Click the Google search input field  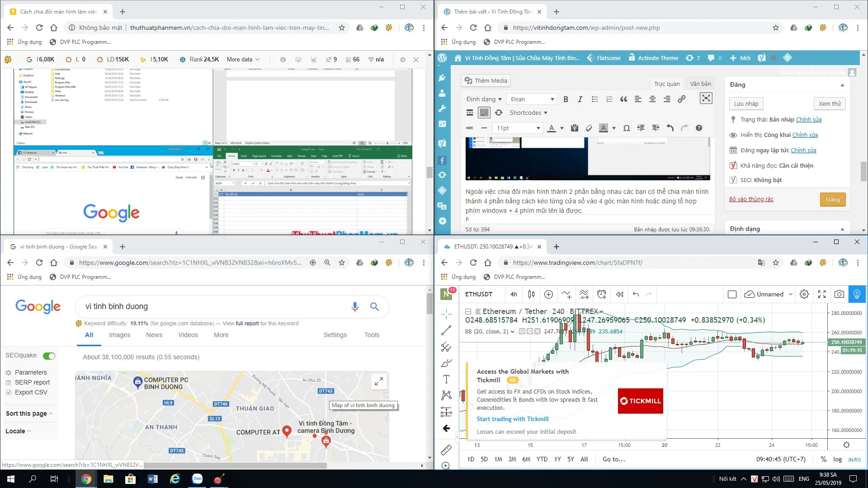212,307
